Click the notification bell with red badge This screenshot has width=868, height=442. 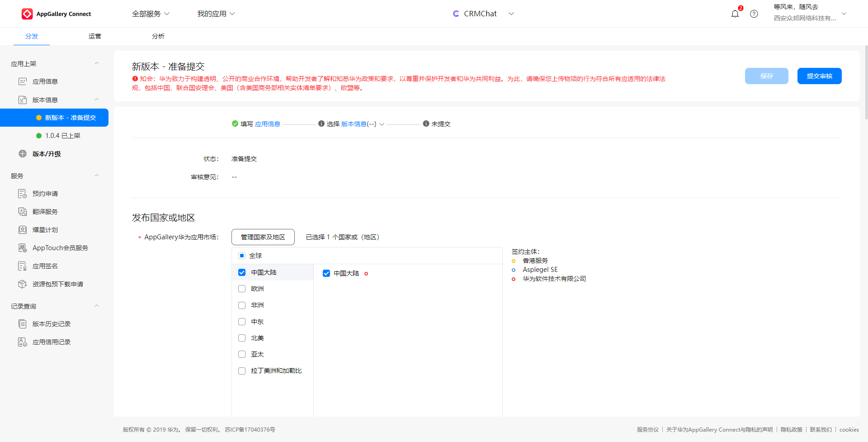(734, 14)
